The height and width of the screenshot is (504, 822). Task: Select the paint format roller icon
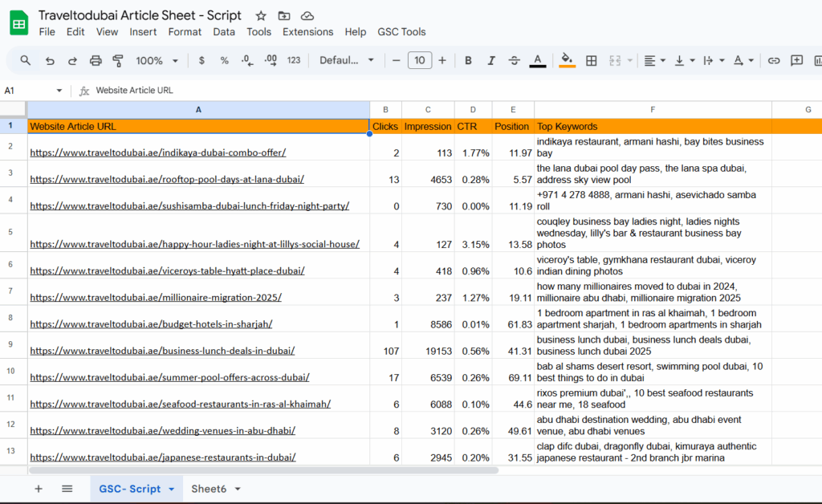[118, 60]
